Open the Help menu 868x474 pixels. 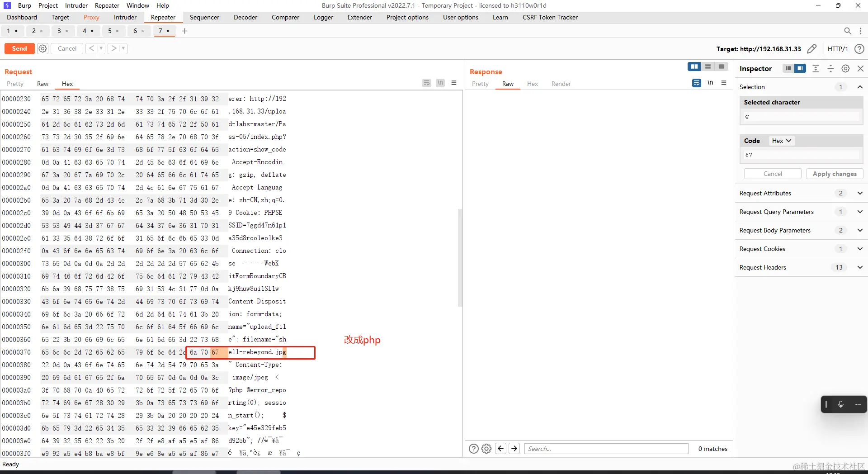click(x=163, y=5)
